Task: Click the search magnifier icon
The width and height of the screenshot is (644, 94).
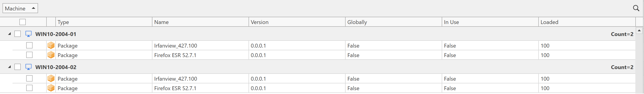Action: pyautogui.click(x=636, y=8)
